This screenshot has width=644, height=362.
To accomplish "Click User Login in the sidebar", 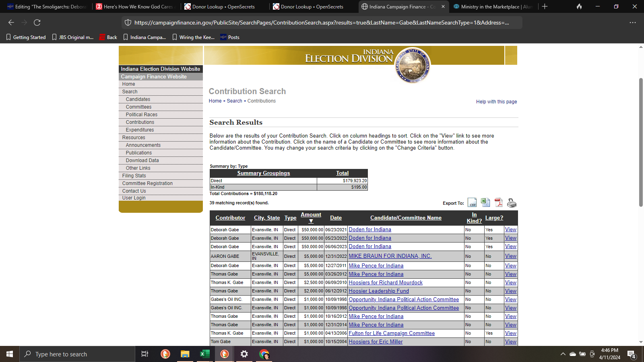I will [134, 198].
